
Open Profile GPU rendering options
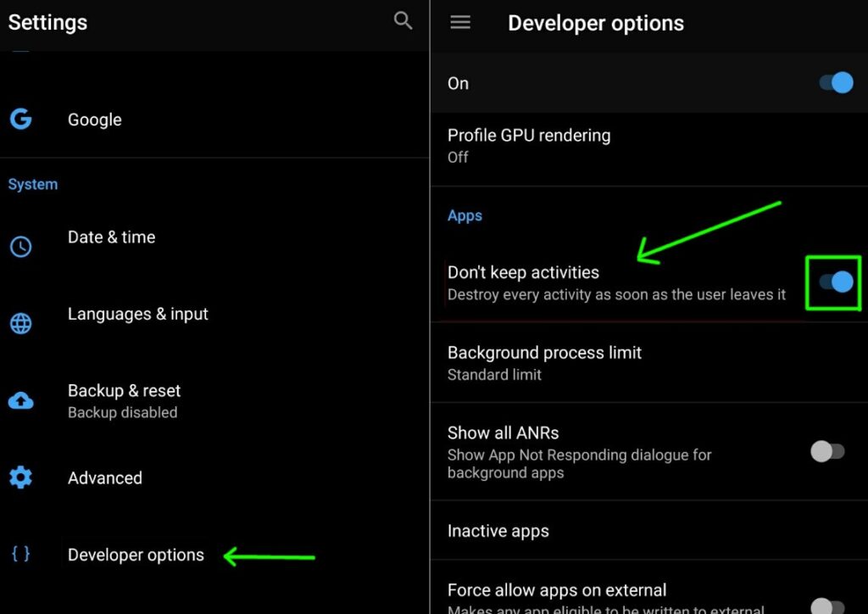pos(648,147)
